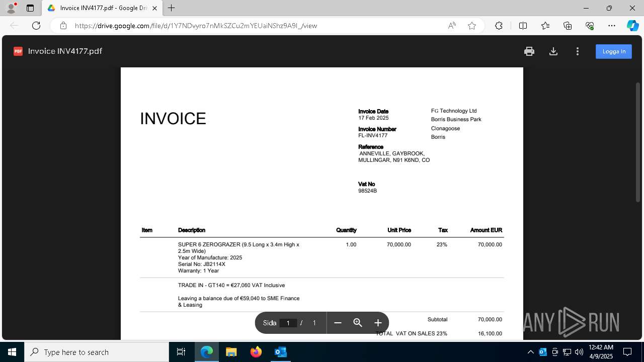The width and height of the screenshot is (644, 362).
Task: Click the Edge taskbar icon
Action: pyautogui.click(x=207, y=352)
